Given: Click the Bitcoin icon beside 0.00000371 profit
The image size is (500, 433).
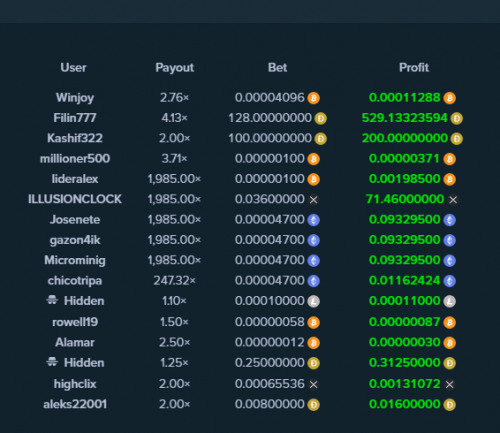Looking at the screenshot, I should pos(449,159).
